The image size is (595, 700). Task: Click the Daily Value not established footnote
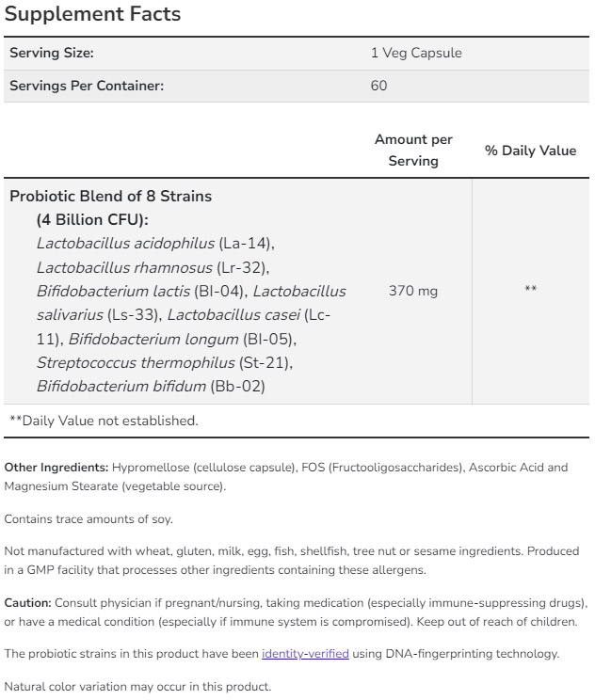coord(104,421)
